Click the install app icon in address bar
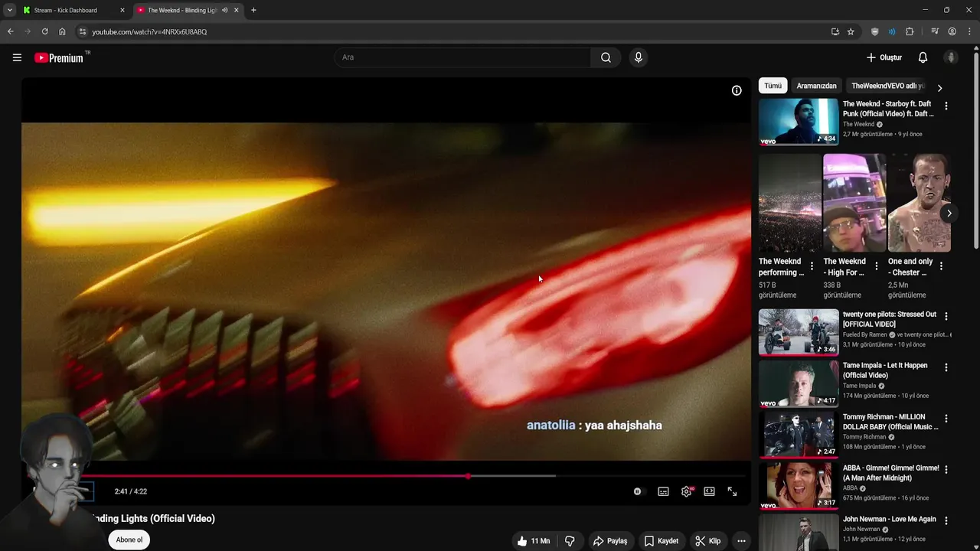 835,31
